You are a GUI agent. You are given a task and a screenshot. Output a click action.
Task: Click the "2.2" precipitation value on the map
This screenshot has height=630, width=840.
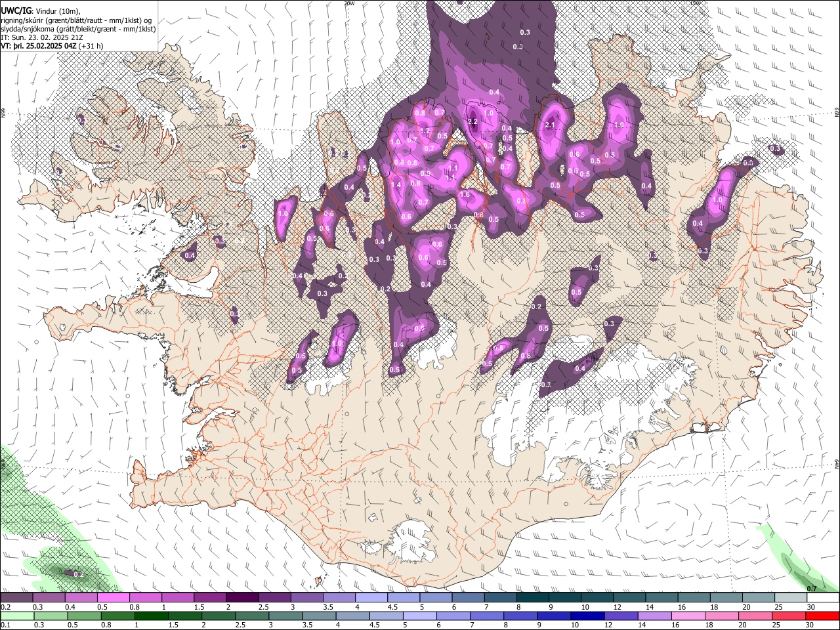(x=471, y=121)
